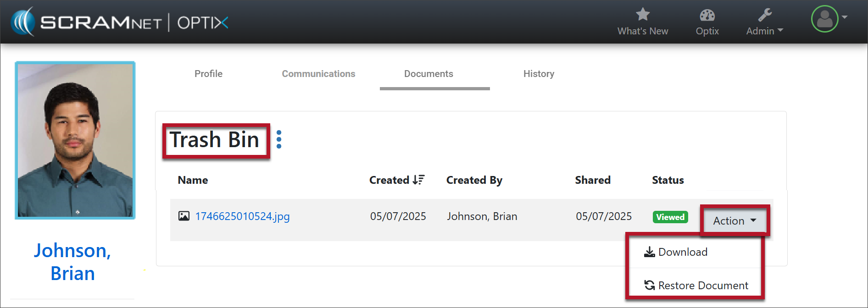Click Brian Johnson's profile photo

pyautogui.click(x=75, y=140)
